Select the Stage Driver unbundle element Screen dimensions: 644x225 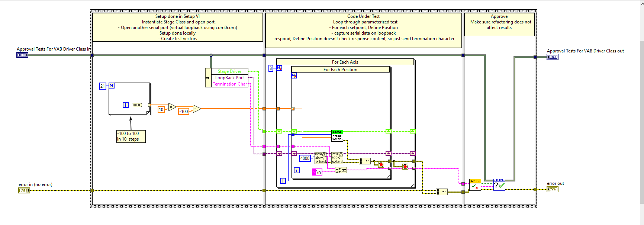pyautogui.click(x=229, y=71)
